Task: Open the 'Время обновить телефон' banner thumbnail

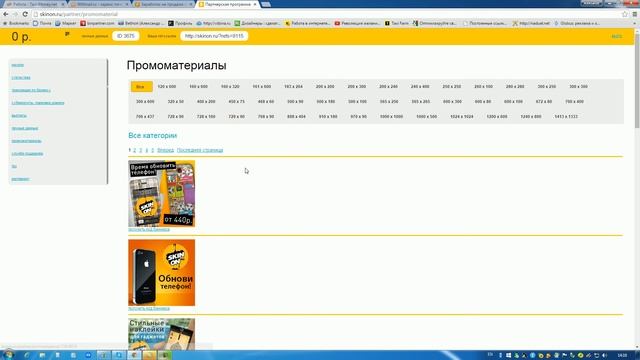Action: 162,193
